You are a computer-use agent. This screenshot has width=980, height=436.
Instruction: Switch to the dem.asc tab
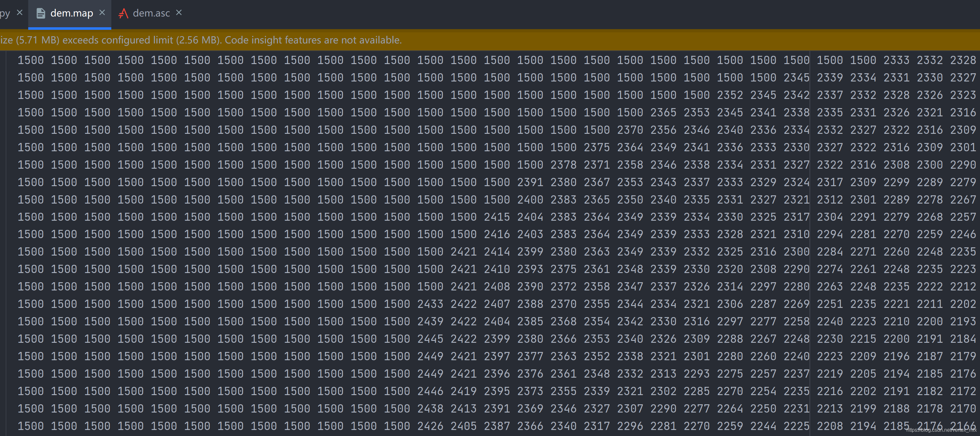tap(151, 13)
